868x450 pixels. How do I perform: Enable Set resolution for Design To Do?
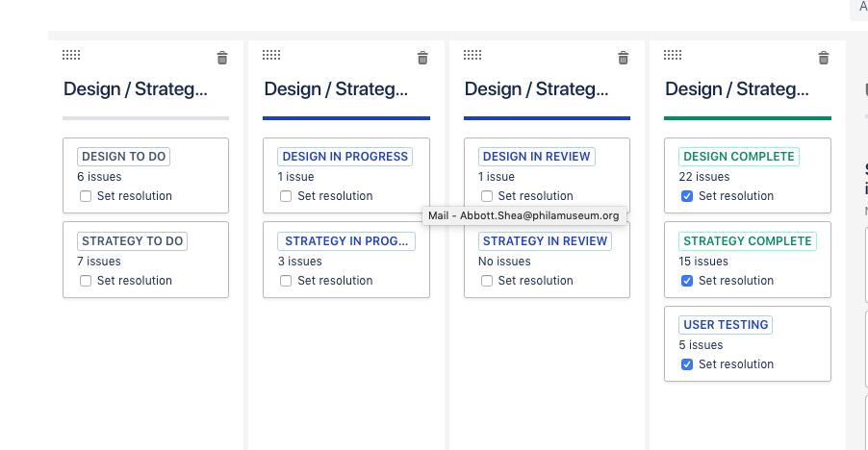click(x=86, y=196)
